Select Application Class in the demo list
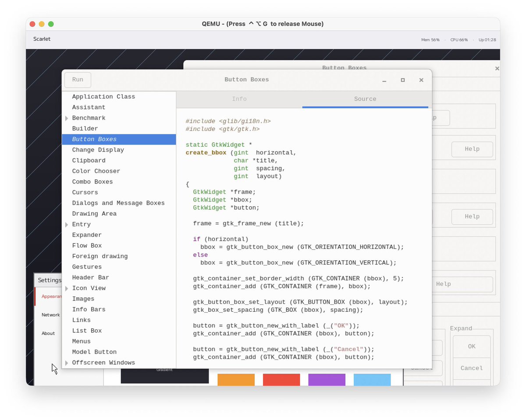The height and width of the screenshot is (420, 526). click(x=119, y=97)
